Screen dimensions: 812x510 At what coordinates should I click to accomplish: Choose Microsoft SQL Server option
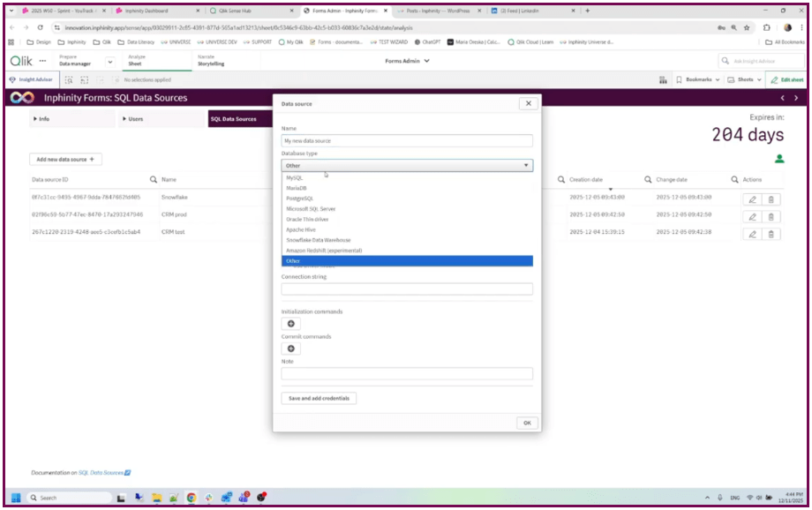407,208
